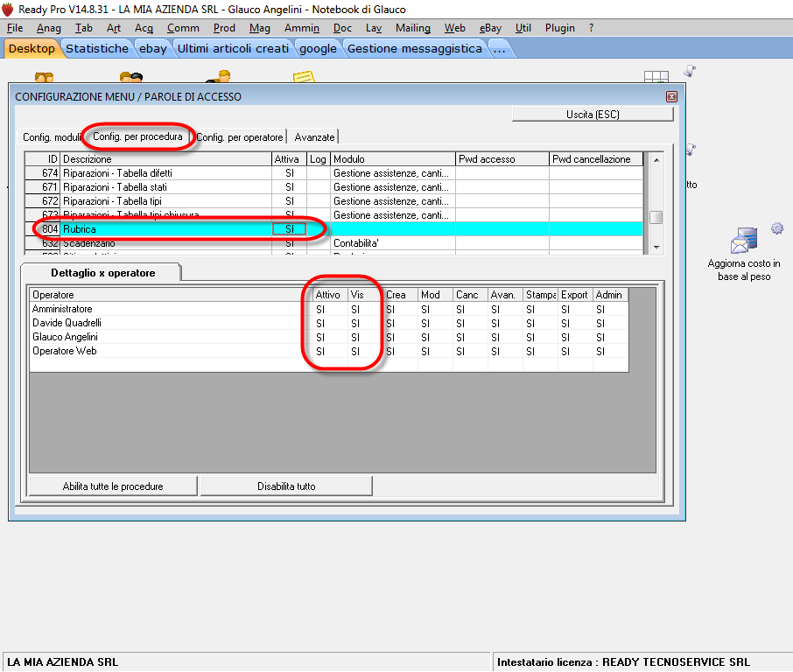This screenshot has width=793, height=672.
Task: Toggle Attiva for Riparazioni - Tabella stati
Action: 290,187
